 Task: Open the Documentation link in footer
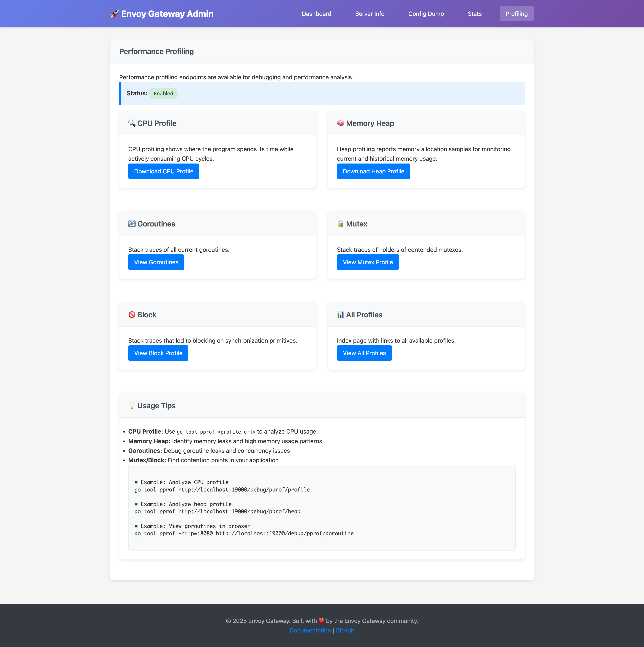(x=310, y=630)
